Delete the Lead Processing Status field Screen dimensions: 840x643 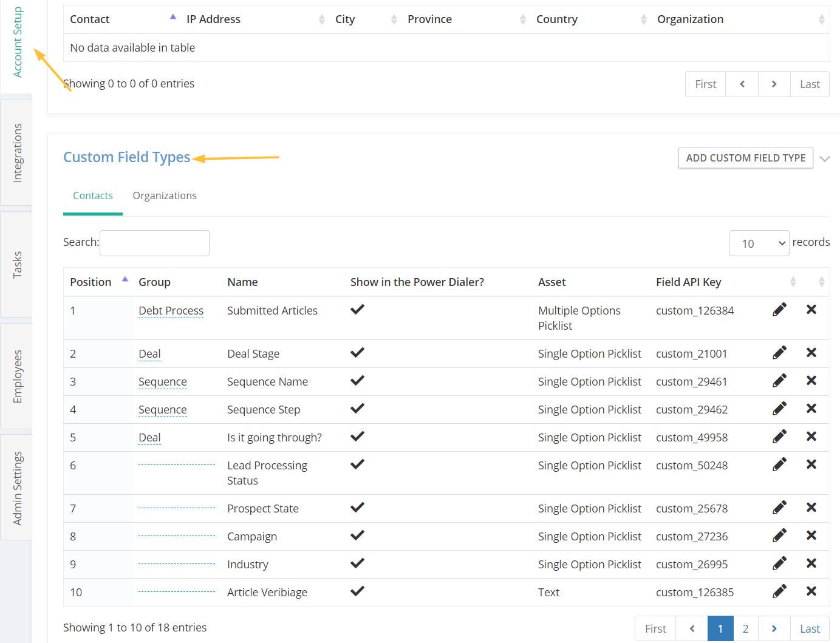tap(811, 464)
